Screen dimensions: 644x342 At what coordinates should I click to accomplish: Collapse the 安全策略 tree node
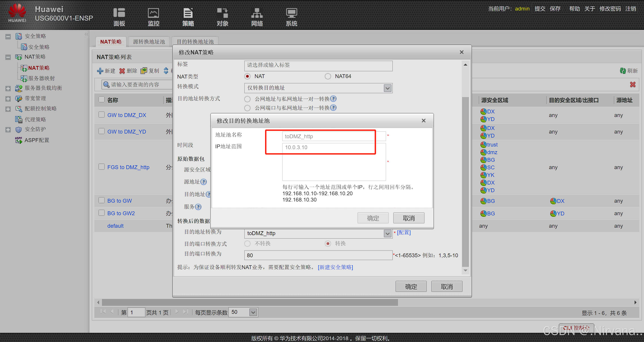click(8, 36)
